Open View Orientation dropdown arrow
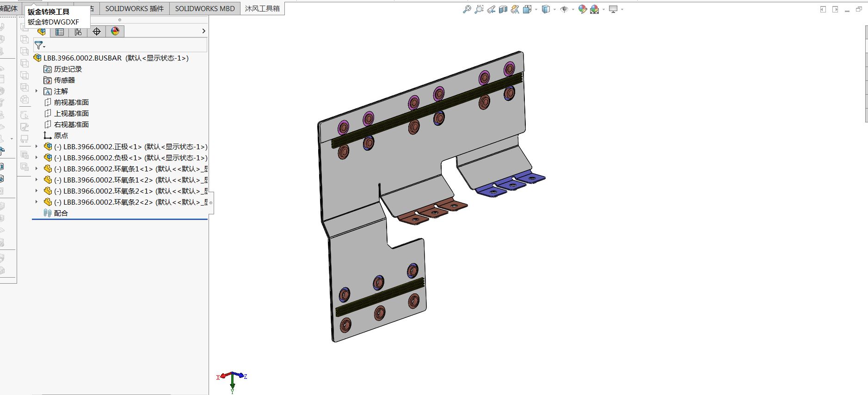 pyautogui.click(x=536, y=9)
